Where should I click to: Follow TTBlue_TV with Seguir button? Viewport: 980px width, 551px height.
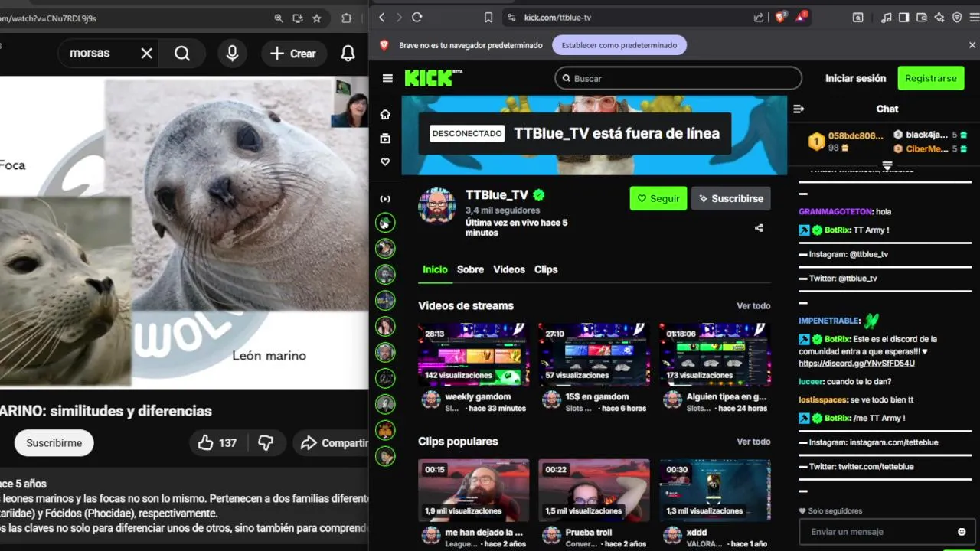coord(658,198)
